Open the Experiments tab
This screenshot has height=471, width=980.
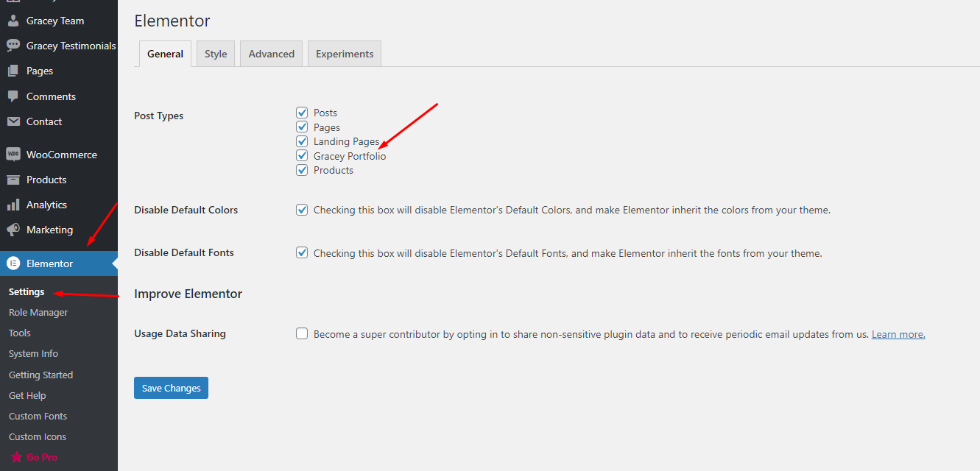point(345,54)
